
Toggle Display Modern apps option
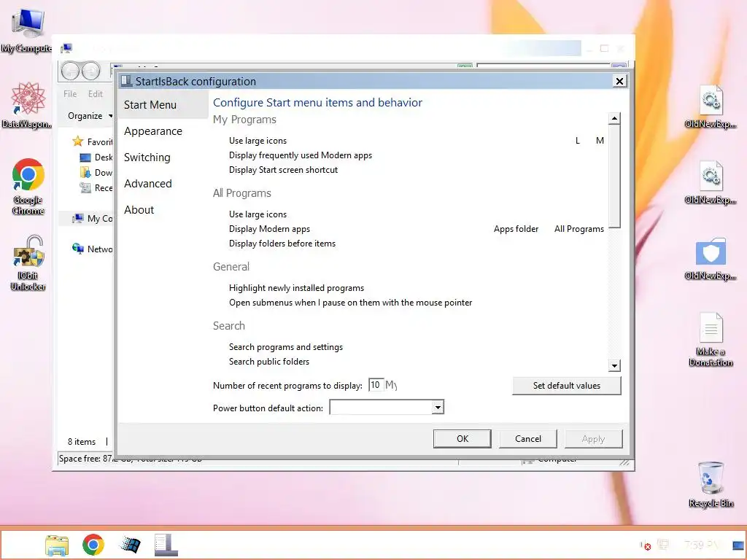tap(270, 229)
